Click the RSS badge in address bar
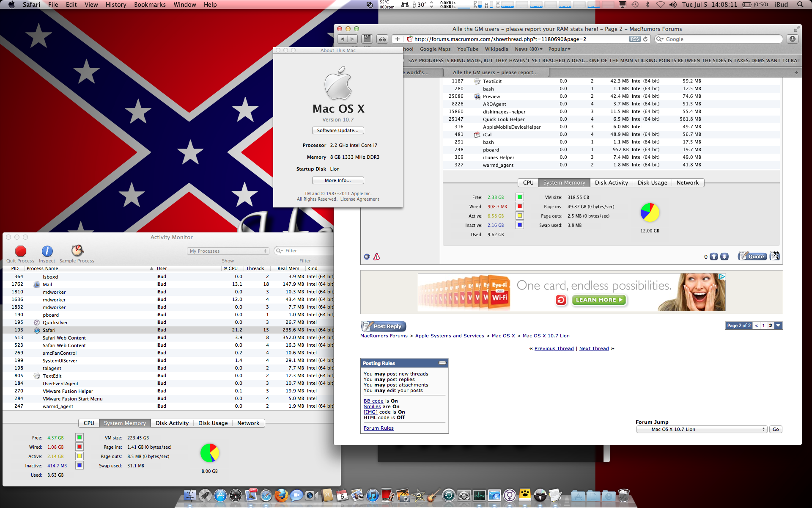 (634, 39)
